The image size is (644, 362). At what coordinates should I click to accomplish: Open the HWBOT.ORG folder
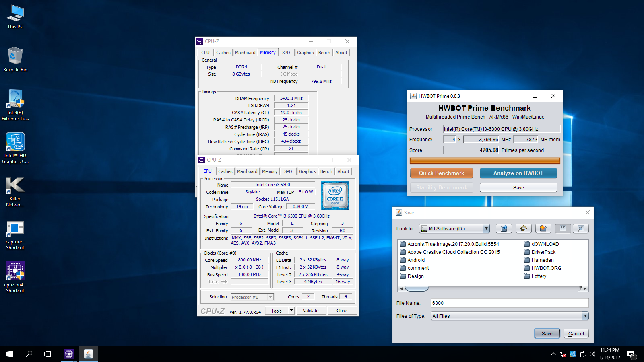[x=543, y=268]
